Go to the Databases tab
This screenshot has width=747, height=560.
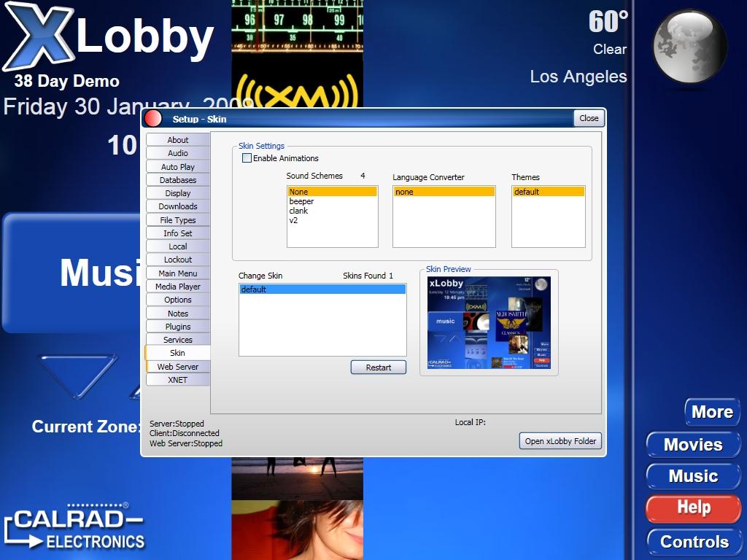[x=178, y=180]
